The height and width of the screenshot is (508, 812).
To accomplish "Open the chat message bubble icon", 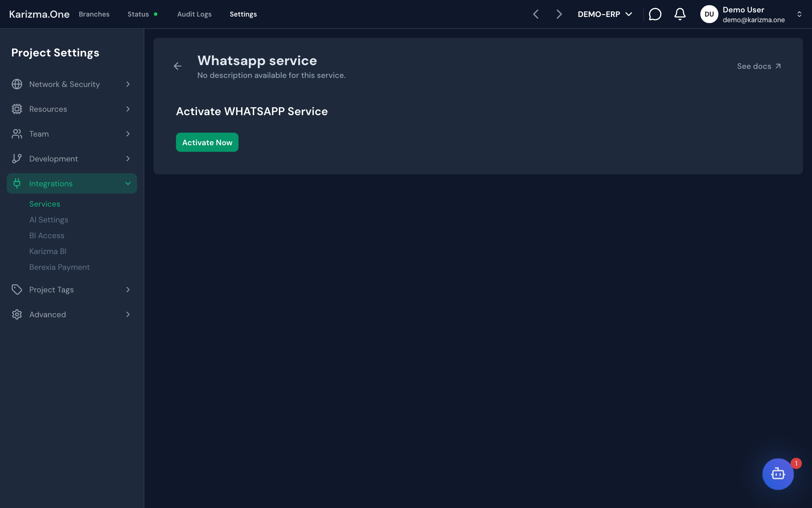I will [x=655, y=14].
